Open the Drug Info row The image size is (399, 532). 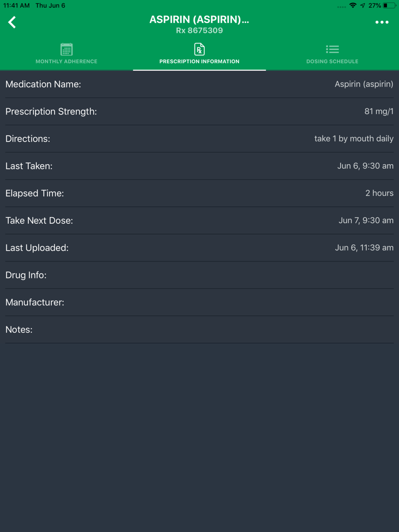point(199,275)
